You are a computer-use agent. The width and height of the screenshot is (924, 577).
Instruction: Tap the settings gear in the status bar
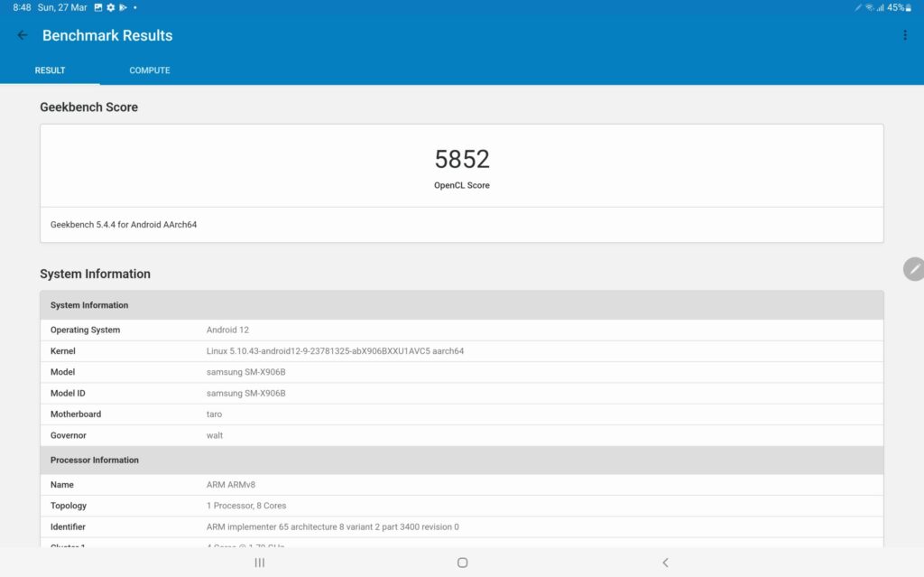(x=109, y=7)
